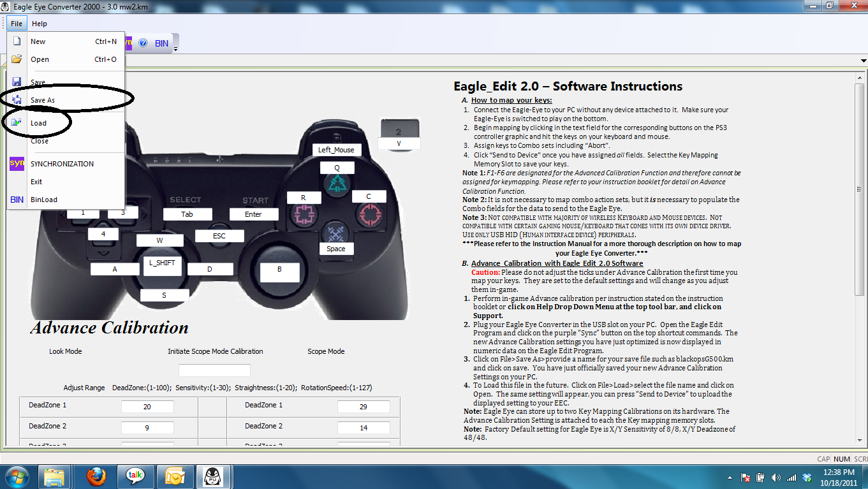
Task: Click the floppy Save icon in menu
Action: point(17,82)
